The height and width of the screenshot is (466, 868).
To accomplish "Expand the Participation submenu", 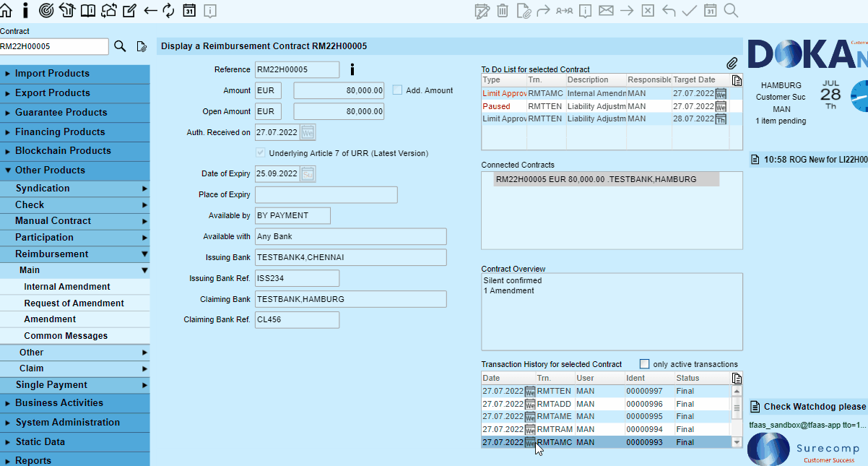I will pos(75,238).
